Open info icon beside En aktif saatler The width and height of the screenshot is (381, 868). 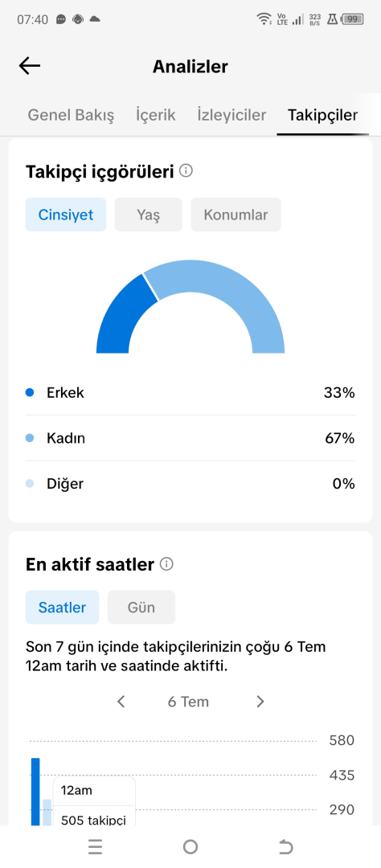click(166, 564)
